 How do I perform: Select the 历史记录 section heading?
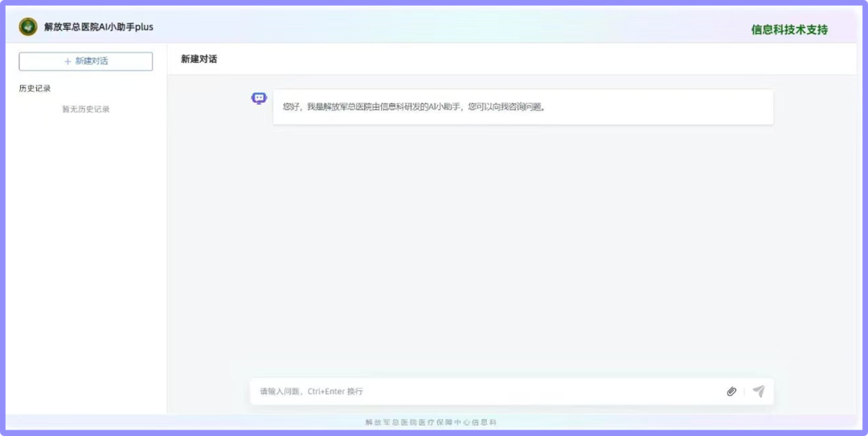tap(35, 88)
